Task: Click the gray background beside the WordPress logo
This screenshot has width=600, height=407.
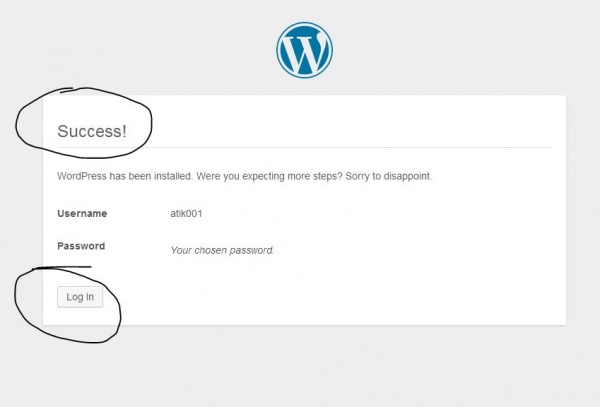Action: [450, 50]
